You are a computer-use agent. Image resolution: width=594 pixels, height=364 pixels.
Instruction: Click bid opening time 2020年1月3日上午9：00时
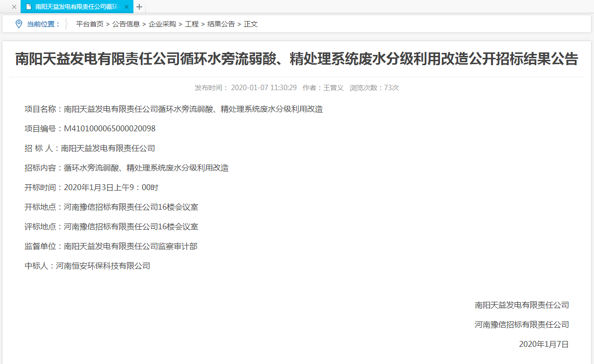111,187
